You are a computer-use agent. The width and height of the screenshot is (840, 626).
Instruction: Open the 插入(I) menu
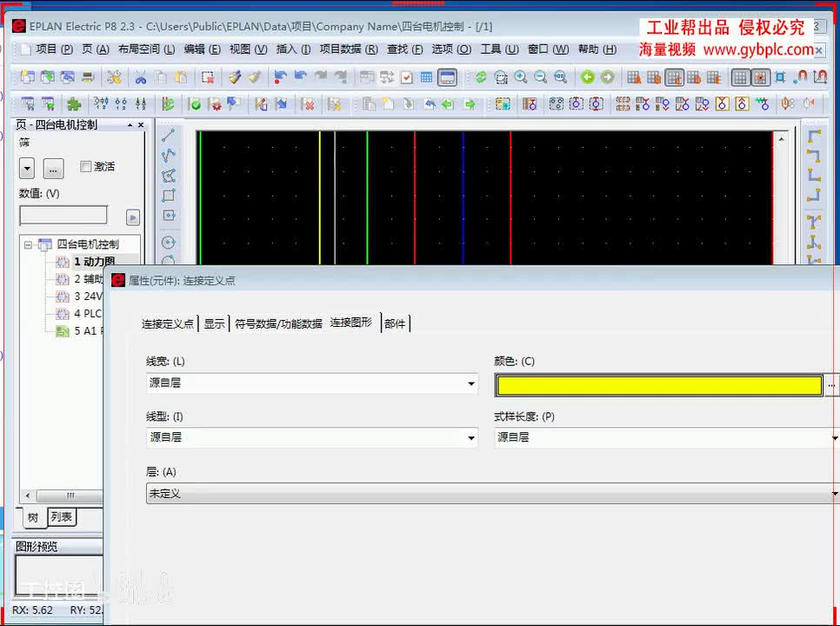pyautogui.click(x=293, y=50)
